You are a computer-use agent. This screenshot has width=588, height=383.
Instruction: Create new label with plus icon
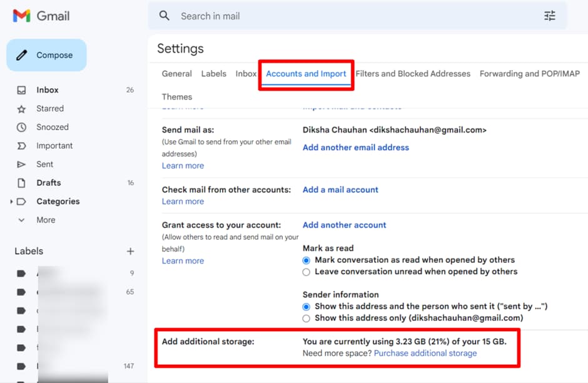130,252
